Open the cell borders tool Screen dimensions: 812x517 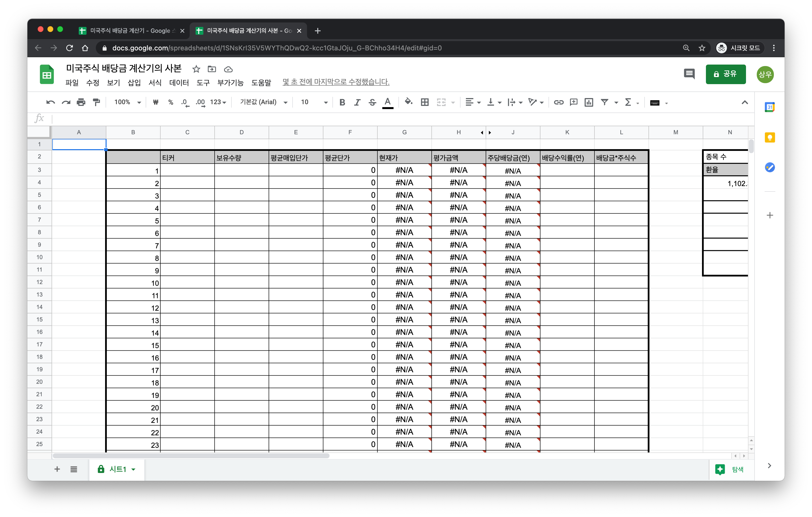click(425, 102)
